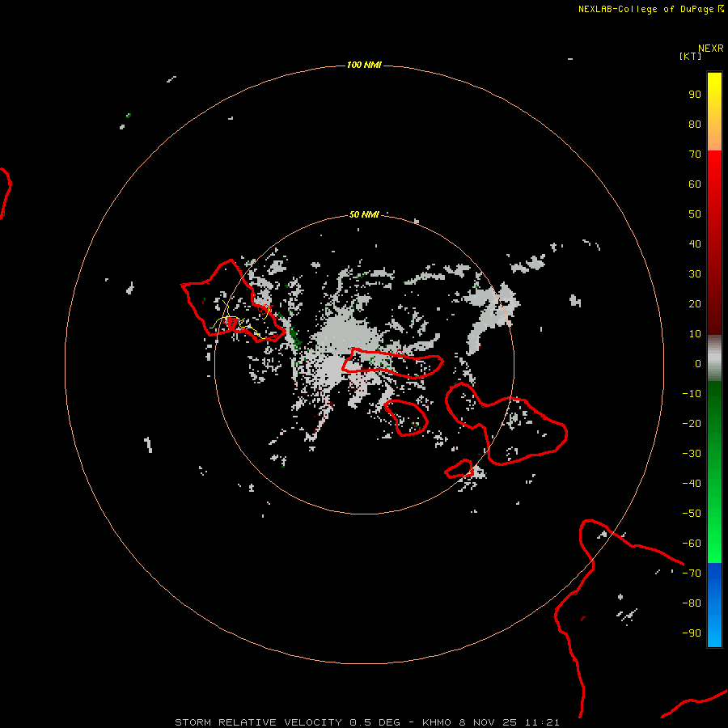Click the 50 value on the velocity scale
The height and width of the screenshot is (728, 728).
pyautogui.click(x=695, y=214)
